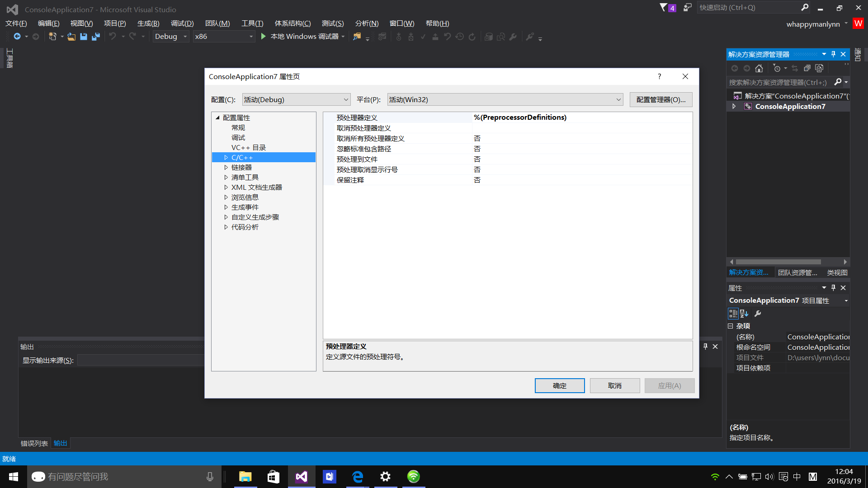Open the 配置(C) dropdown showing 活动(Debug)

tap(296, 99)
